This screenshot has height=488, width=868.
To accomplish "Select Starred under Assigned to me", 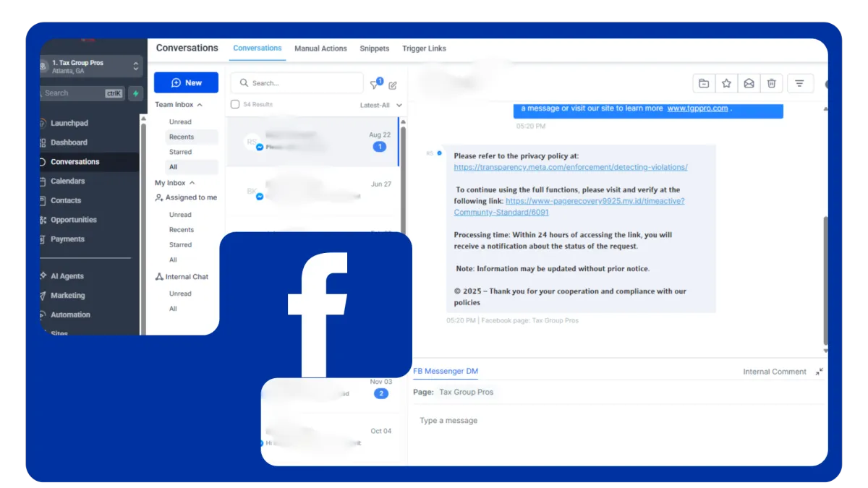I will click(181, 245).
